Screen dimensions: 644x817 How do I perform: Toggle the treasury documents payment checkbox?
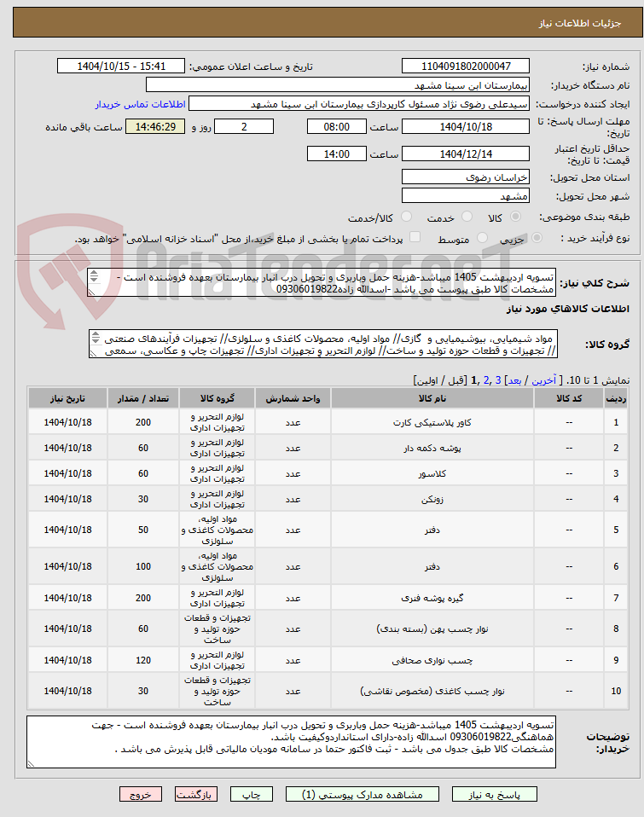[415, 238]
